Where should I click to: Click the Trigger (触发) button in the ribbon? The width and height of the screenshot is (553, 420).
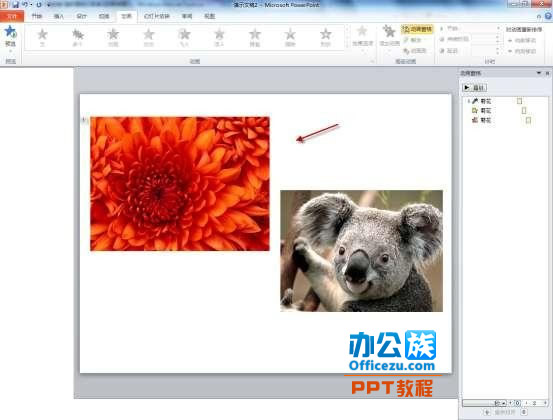coord(412,40)
